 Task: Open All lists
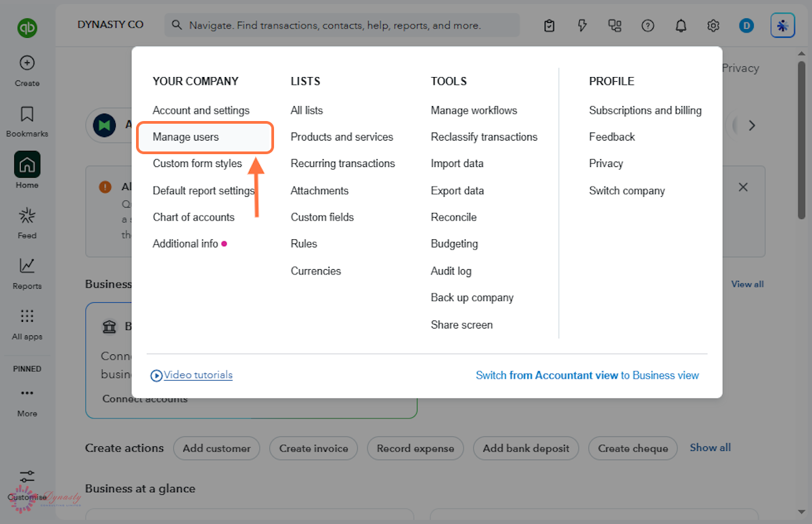tap(307, 110)
